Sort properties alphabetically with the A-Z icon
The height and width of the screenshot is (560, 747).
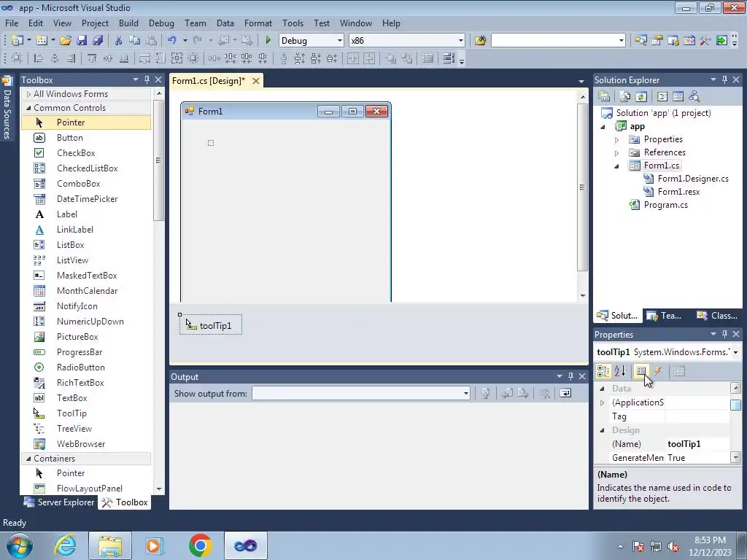620,371
